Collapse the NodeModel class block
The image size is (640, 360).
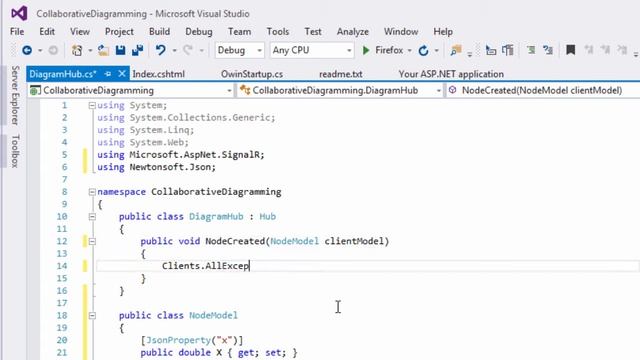click(92, 316)
